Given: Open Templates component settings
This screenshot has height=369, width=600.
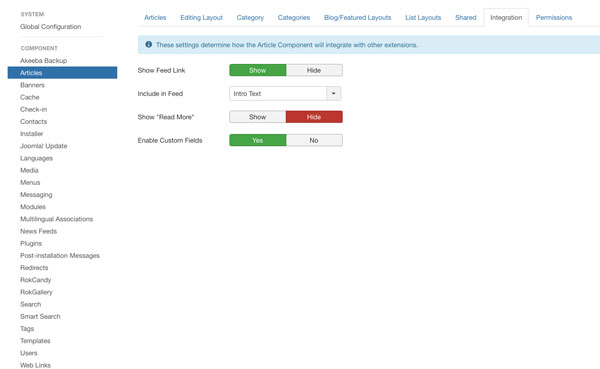Looking at the screenshot, I should click(35, 341).
